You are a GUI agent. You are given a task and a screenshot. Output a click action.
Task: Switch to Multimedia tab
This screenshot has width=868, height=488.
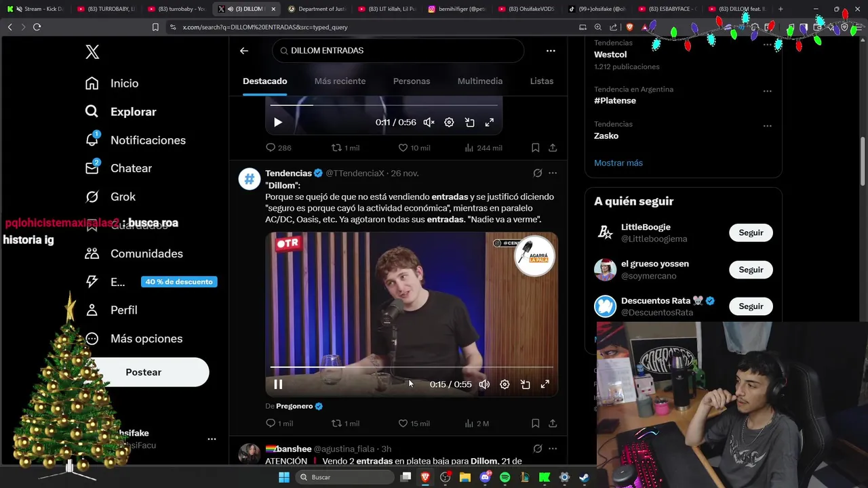(480, 81)
